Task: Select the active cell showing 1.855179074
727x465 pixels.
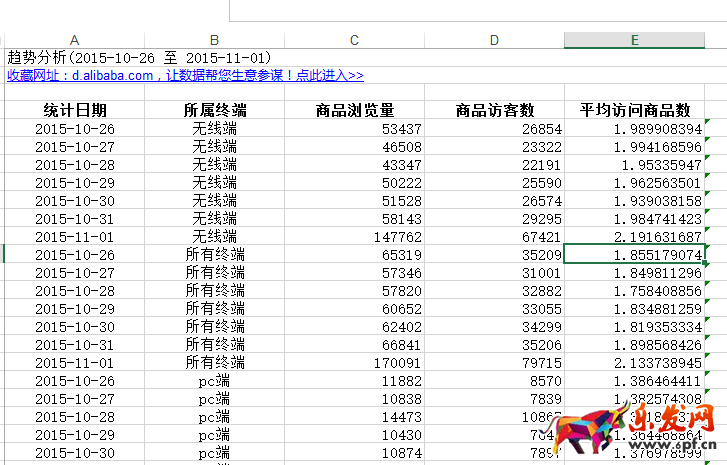Action: coord(634,255)
